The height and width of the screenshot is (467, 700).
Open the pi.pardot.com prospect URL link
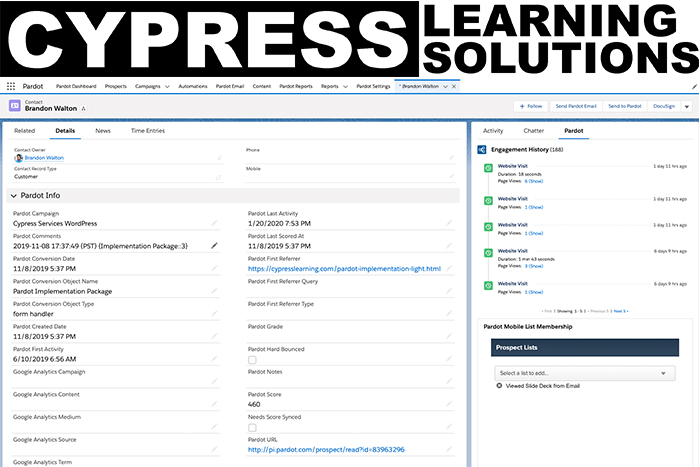click(x=326, y=450)
